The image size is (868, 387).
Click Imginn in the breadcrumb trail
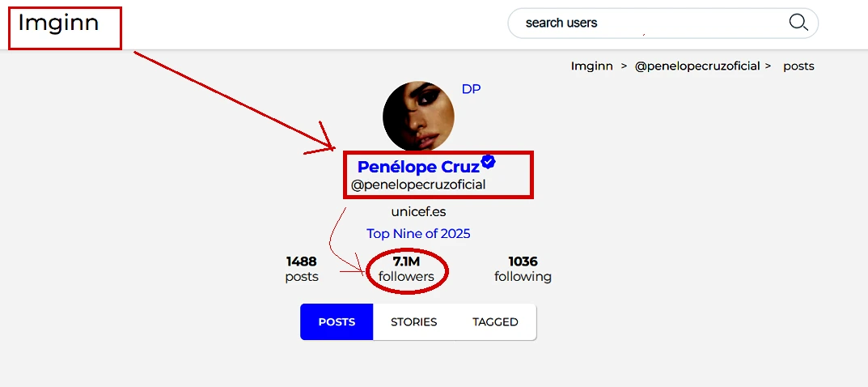(x=591, y=66)
